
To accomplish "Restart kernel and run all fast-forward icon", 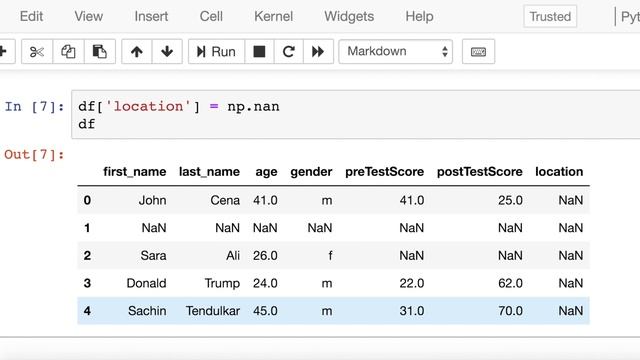I will tap(318, 52).
